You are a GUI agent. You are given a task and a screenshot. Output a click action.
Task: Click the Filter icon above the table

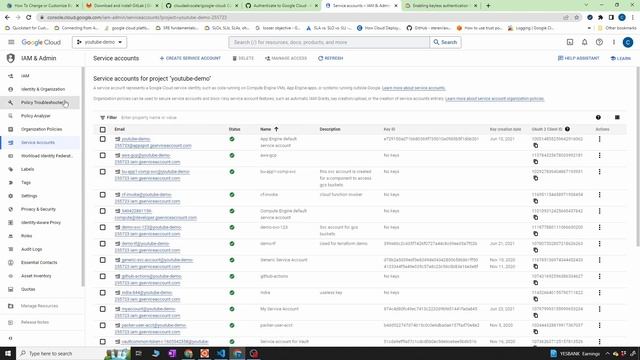tap(102, 118)
